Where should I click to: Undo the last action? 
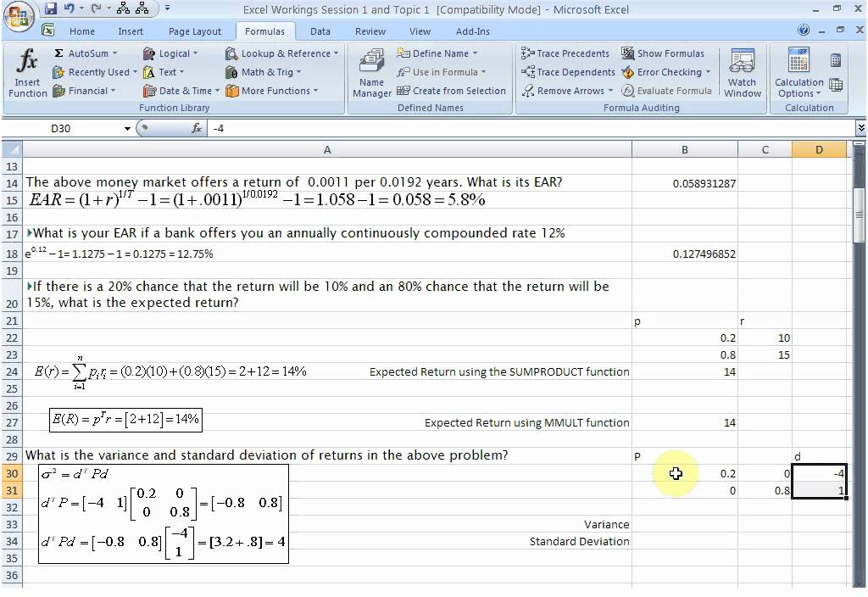point(70,8)
